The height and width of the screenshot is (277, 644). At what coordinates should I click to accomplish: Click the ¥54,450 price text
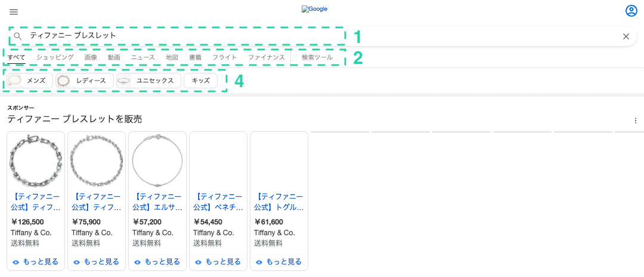tap(208, 222)
